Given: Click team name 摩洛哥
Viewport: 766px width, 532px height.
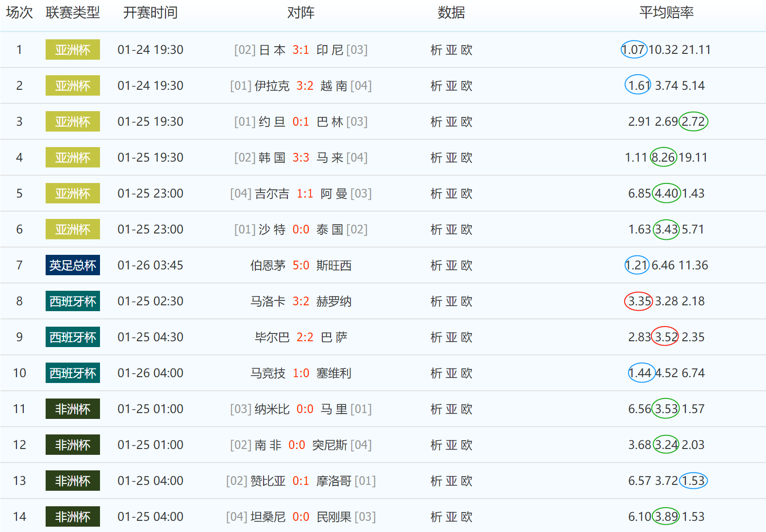Looking at the screenshot, I should click(x=333, y=481).
